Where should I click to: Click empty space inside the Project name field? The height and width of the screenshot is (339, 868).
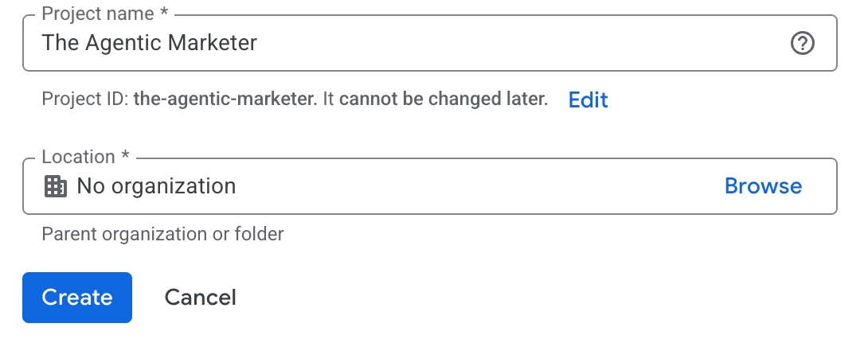point(520,43)
